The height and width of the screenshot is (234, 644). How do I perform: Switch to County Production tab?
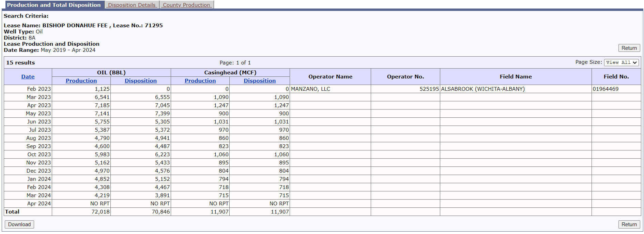[x=186, y=5]
